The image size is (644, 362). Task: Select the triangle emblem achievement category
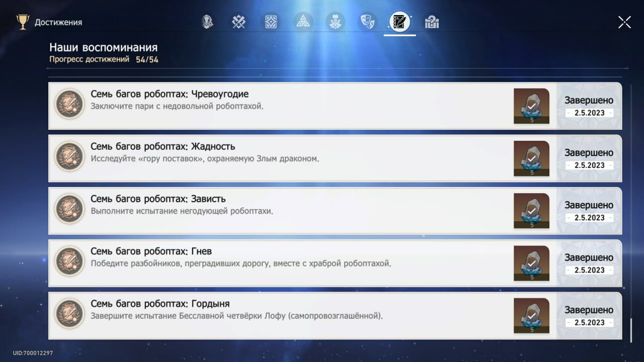pyautogui.click(x=303, y=22)
